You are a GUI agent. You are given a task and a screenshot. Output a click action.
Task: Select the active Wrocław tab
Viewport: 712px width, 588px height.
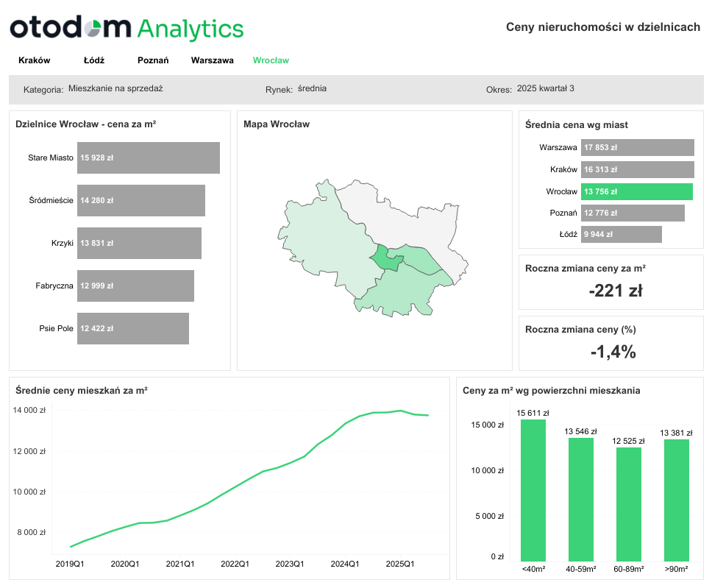(271, 60)
